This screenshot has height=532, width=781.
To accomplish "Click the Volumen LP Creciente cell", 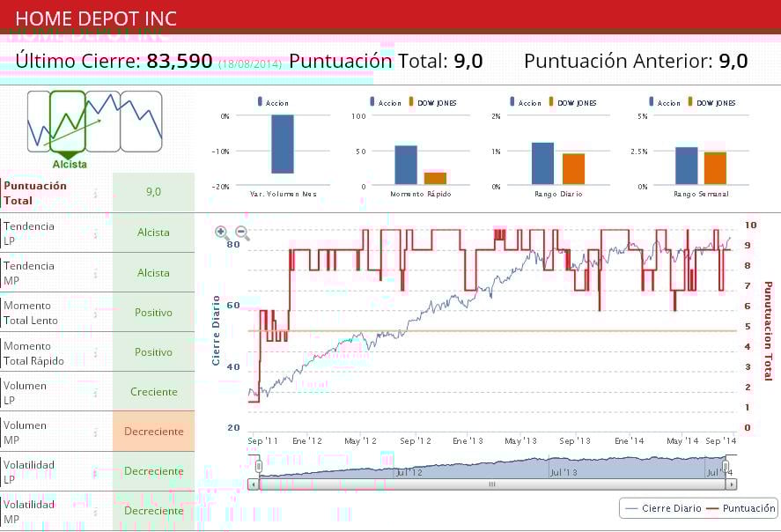I will (x=153, y=392).
